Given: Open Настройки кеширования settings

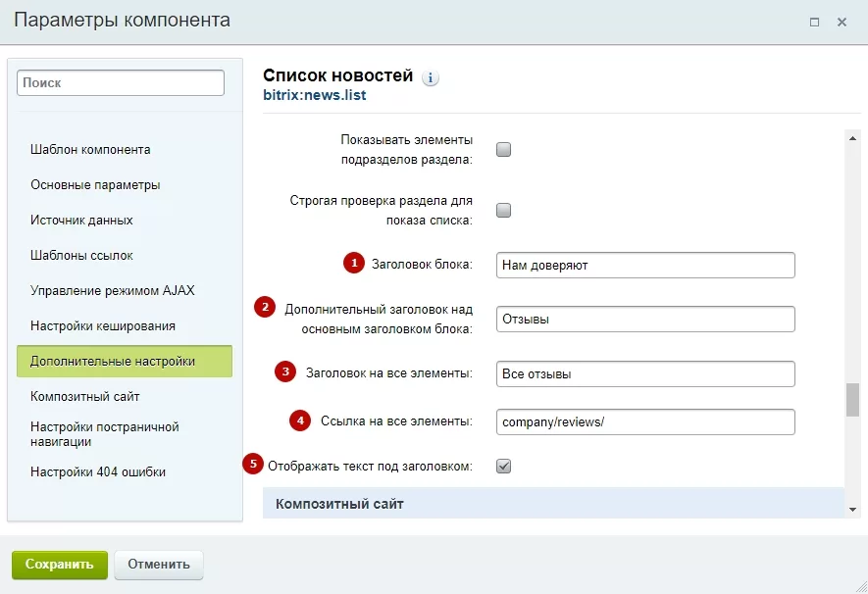Looking at the screenshot, I should pyautogui.click(x=102, y=325).
